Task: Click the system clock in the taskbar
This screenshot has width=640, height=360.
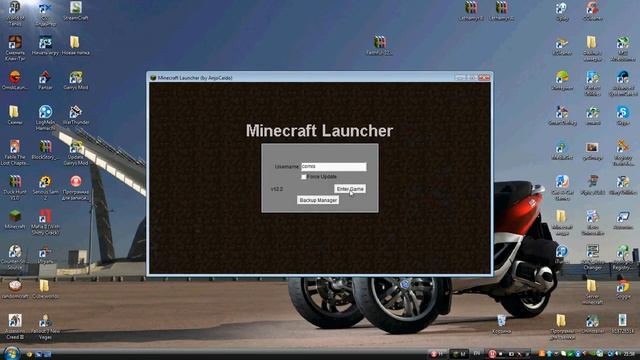Action: (629, 353)
